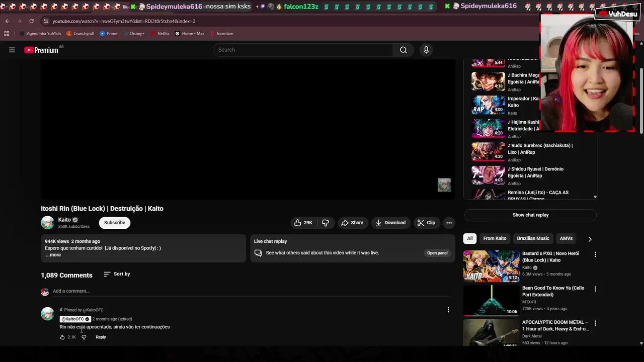Reply to the pinned comment

pyautogui.click(x=101, y=337)
